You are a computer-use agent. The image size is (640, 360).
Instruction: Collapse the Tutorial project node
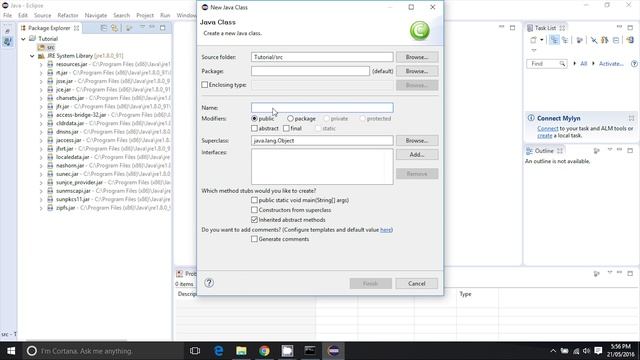click(x=23, y=39)
